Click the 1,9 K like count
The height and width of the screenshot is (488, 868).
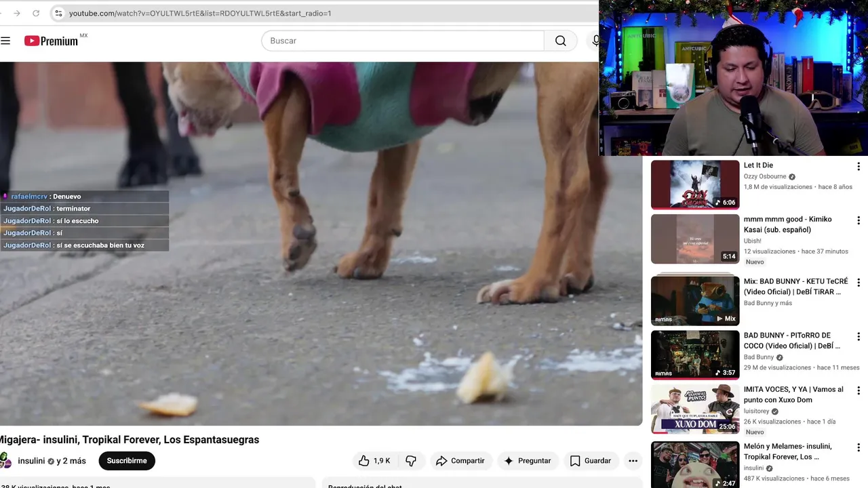click(382, 461)
